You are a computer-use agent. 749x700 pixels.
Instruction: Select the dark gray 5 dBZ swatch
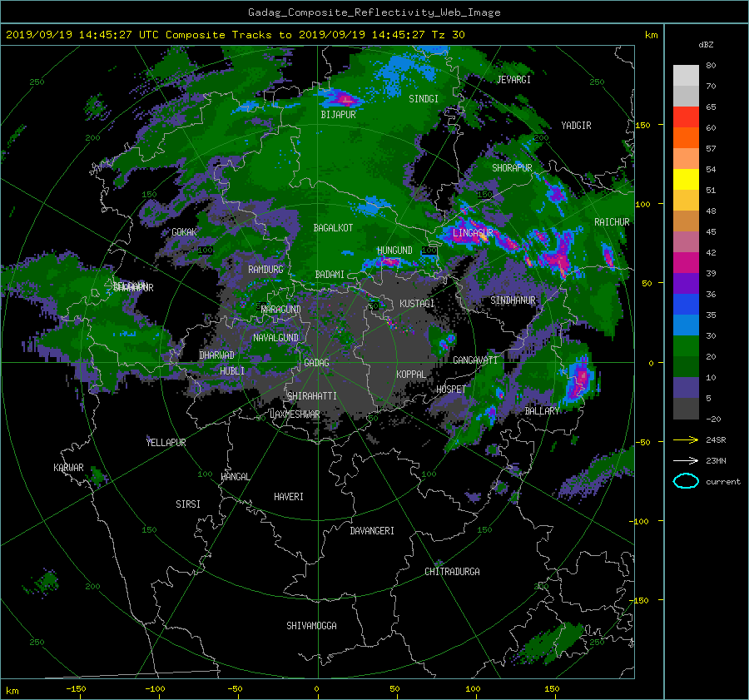[686, 409]
